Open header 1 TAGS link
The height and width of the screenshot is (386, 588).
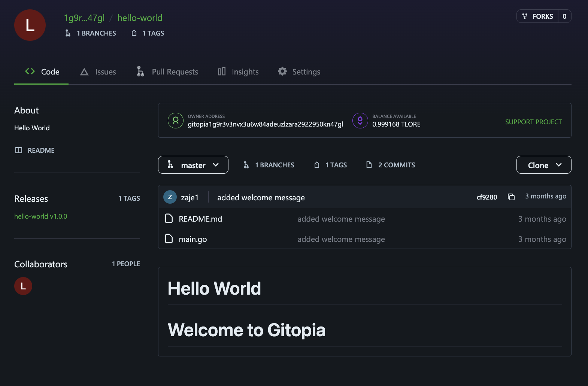(153, 33)
